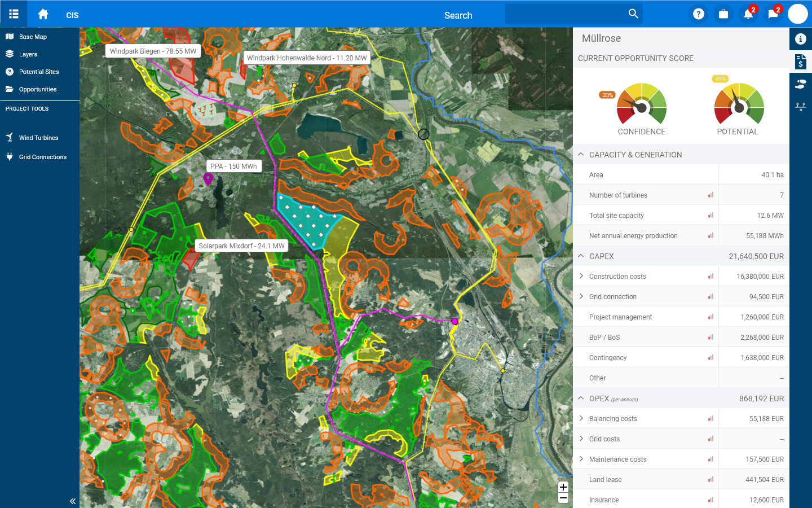Select the Solarpark Mixdorf label
Screen dimensions: 812x508
click(241, 246)
